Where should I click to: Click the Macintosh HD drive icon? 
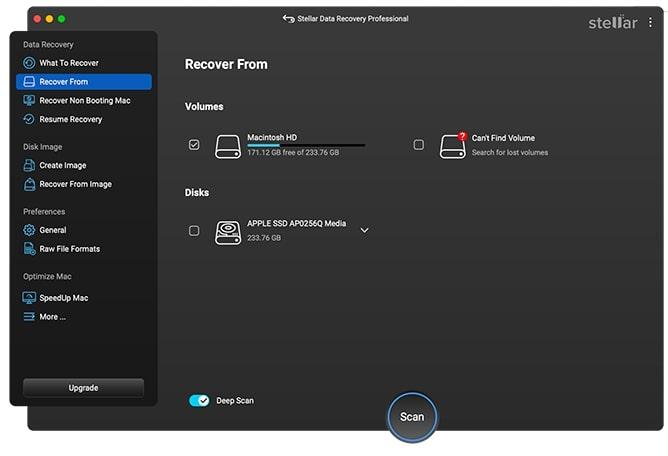click(x=228, y=147)
